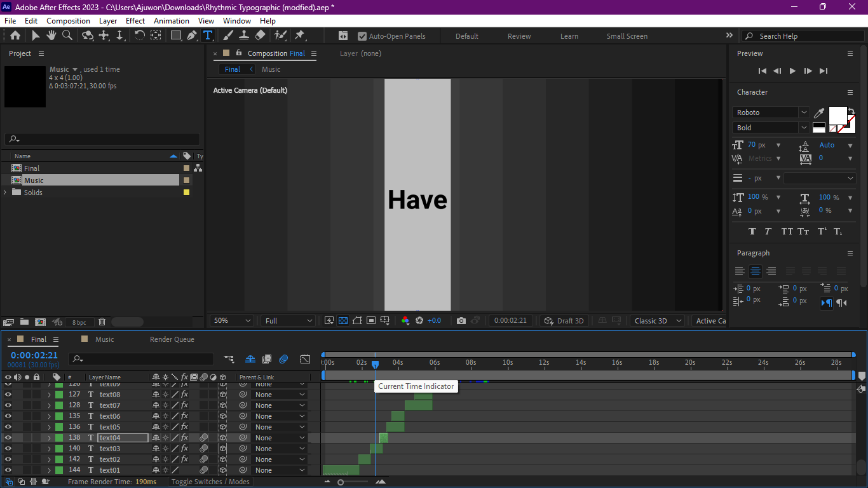Viewport: 868px width, 488px height.
Task: Open the font family dropdown showing Roboto
Action: coord(771,112)
